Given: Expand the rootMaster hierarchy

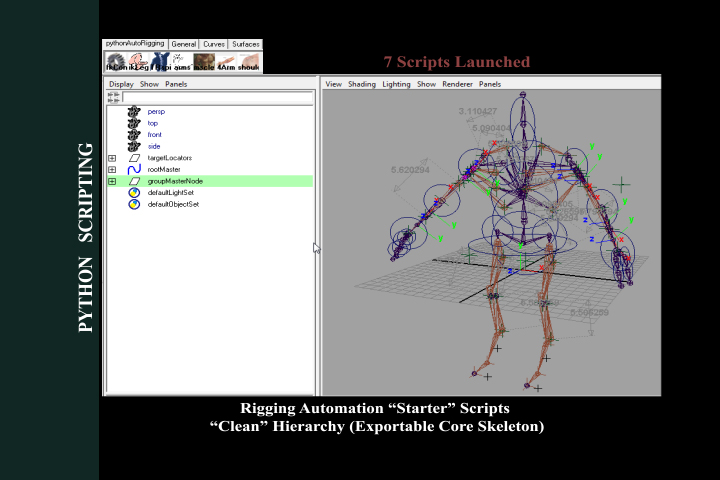Looking at the screenshot, I should pos(112,169).
